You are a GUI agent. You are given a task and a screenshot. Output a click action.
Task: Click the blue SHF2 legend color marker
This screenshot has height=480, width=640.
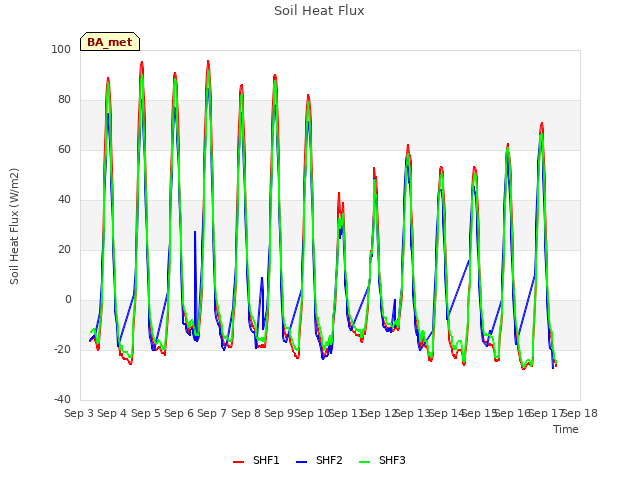coord(301,462)
